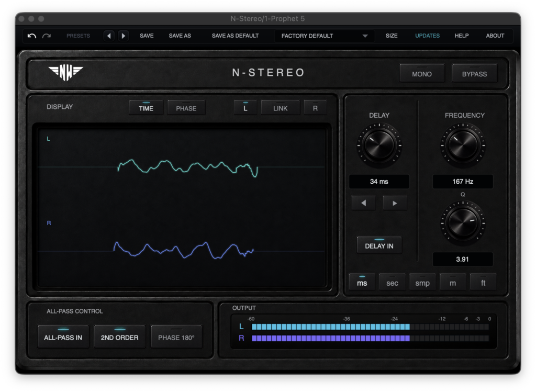Screen dimensions: 536x392
Task: Toggle the All-Pass In button
Action: pyautogui.click(x=63, y=337)
